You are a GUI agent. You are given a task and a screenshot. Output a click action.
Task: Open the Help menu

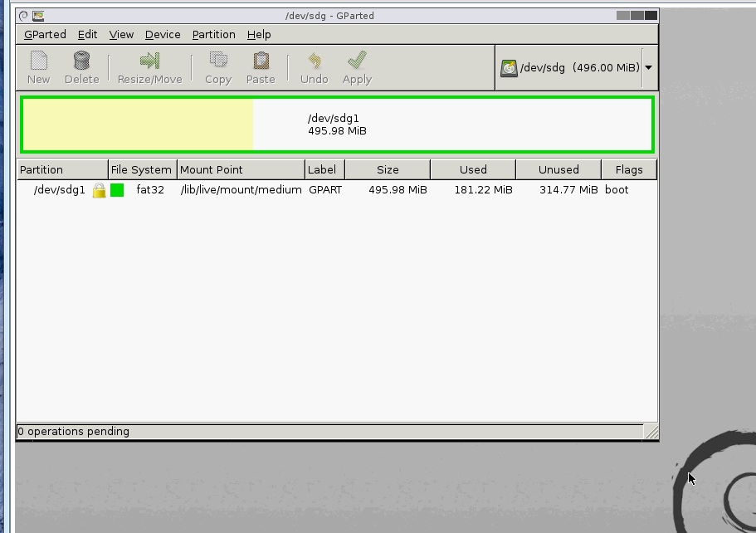[x=259, y=34]
